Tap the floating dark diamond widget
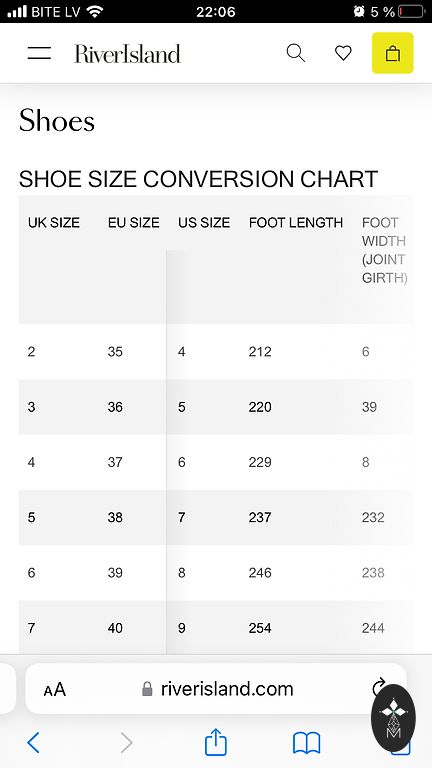This screenshot has height=768, width=432. click(393, 717)
